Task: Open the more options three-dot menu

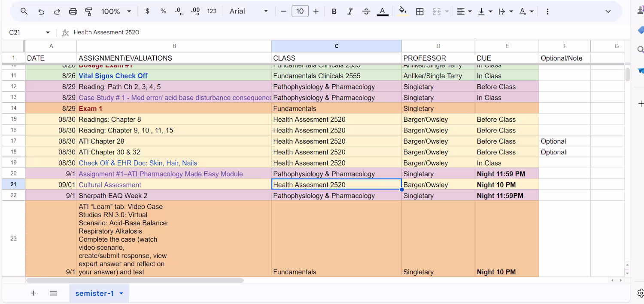Action: tap(547, 12)
